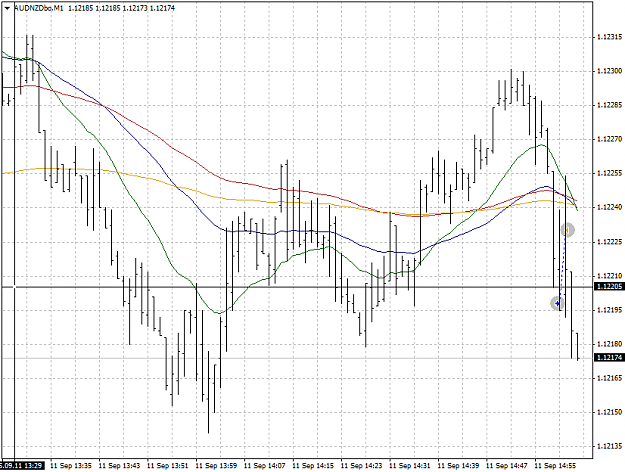Click the 11 Sep 14:39 time label
Viewport: 625px width, 472px height.
(x=458, y=465)
